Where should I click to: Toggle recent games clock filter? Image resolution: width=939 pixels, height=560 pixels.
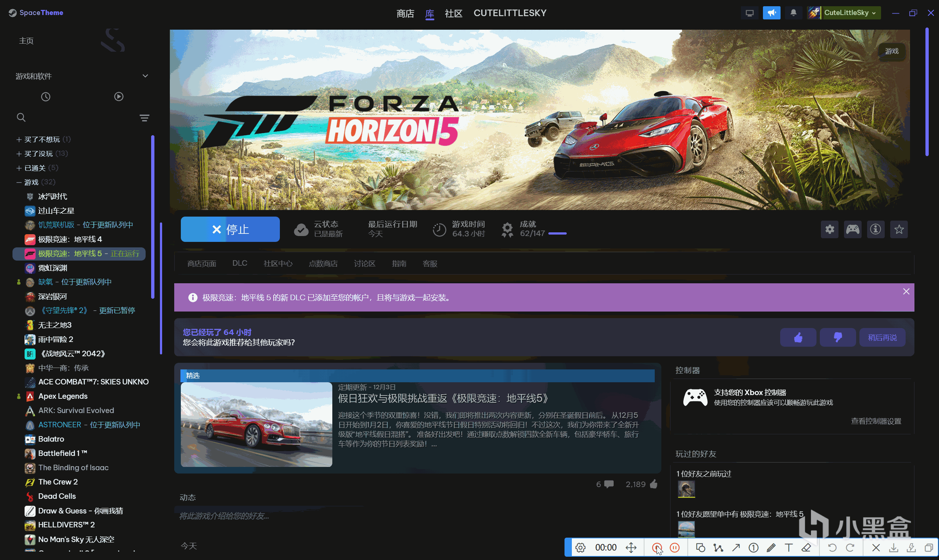coord(46,97)
